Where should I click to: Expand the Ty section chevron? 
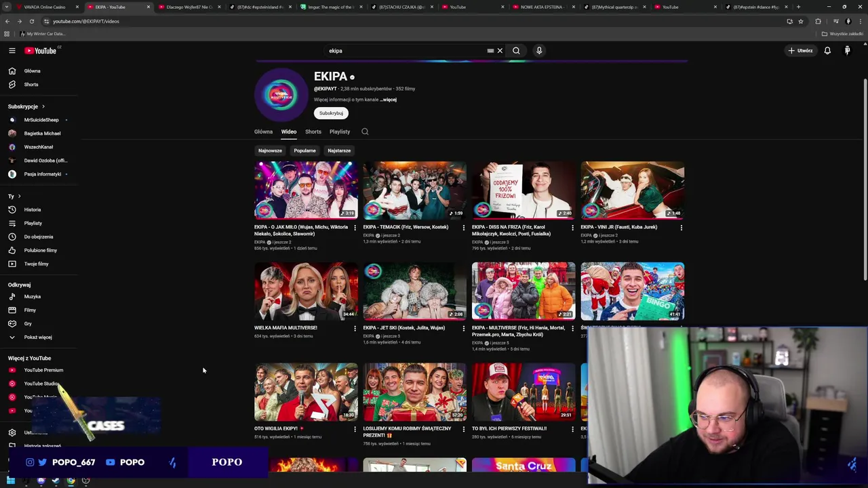[19, 197]
